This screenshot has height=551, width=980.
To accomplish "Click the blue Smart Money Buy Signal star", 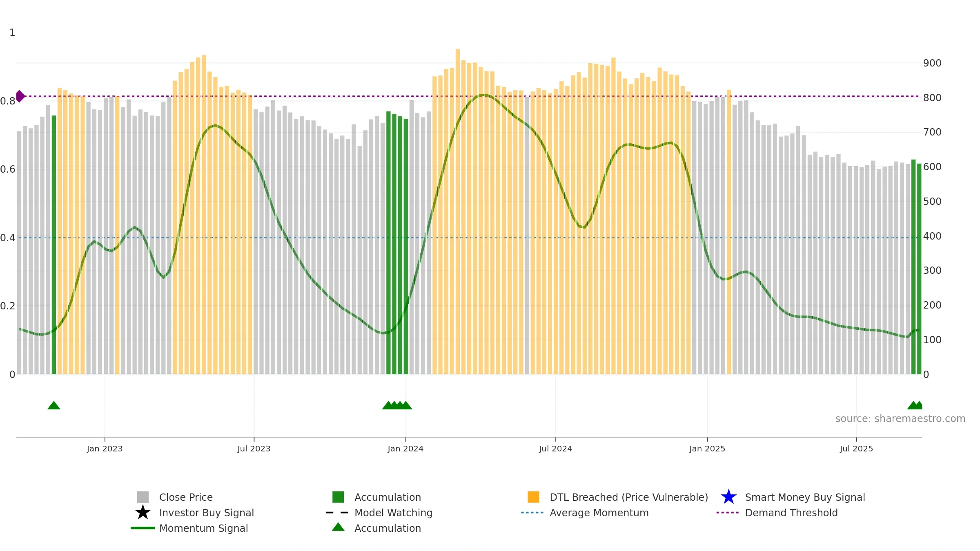I will point(728,497).
